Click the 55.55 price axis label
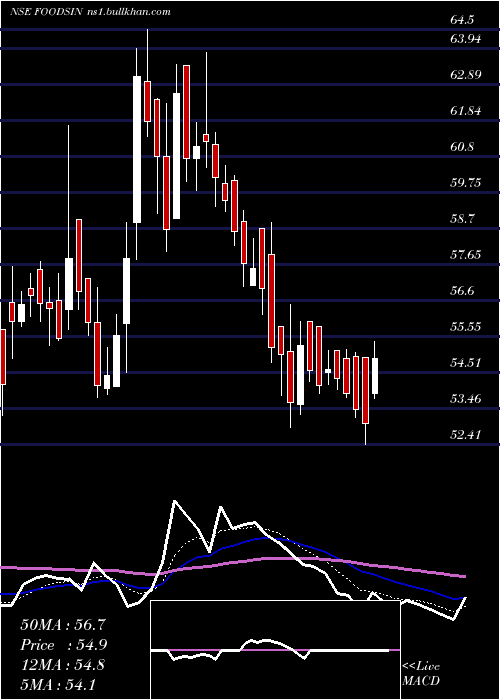500x700 pixels. click(x=466, y=326)
